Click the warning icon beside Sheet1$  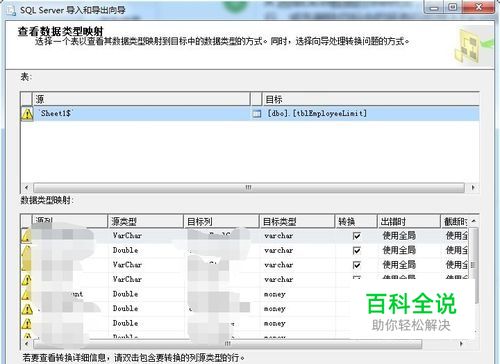pyautogui.click(x=27, y=114)
